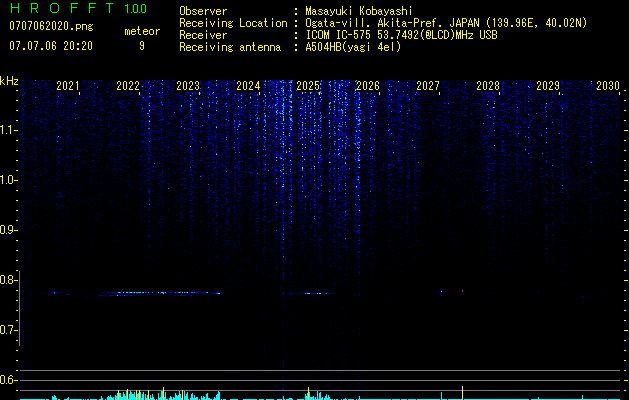The height and width of the screenshot is (400, 629).
Task: Click the 2027 time marker
Action: tap(428, 86)
